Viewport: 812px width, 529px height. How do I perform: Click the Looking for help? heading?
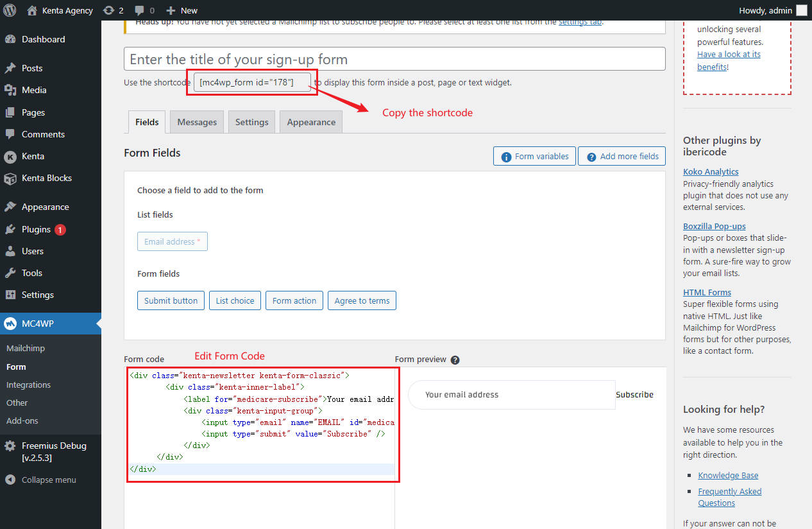[724, 409]
